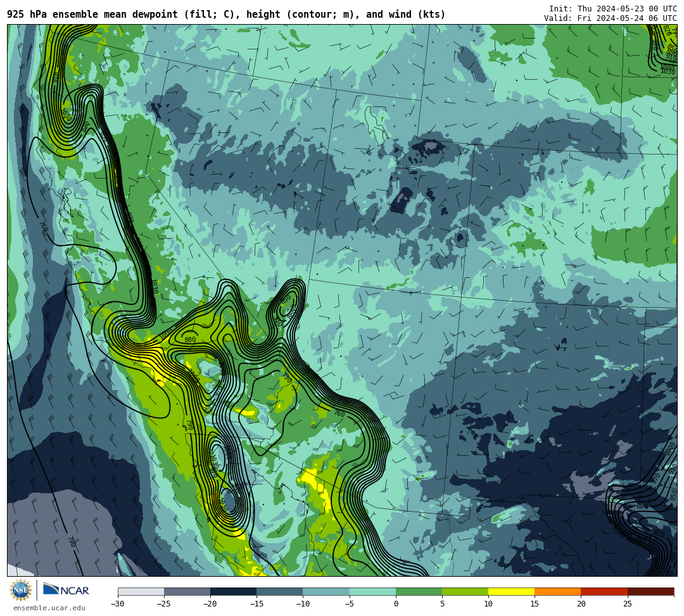Click the dark brown colorbar segment above 25
Screen dimensions: 684x616
[x=650, y=591]
